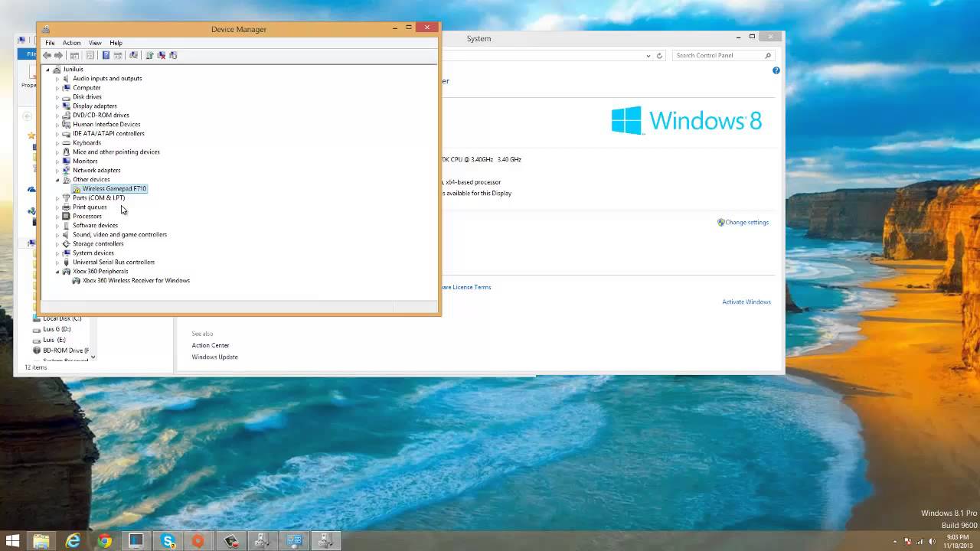
Task: Select Local Disk (C:) in Explorer window
Action: pos(62,318)
